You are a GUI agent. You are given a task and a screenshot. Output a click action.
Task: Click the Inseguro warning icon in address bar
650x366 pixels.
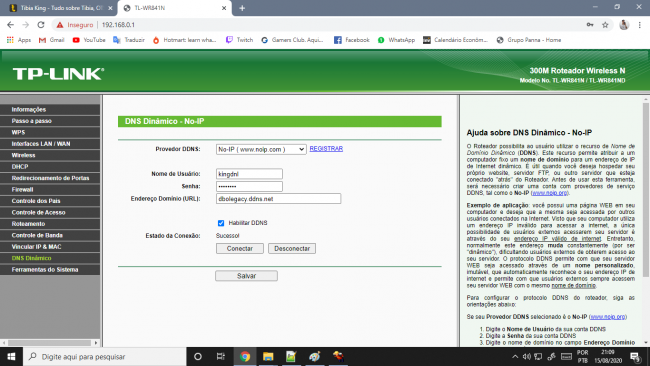point(60,25)
